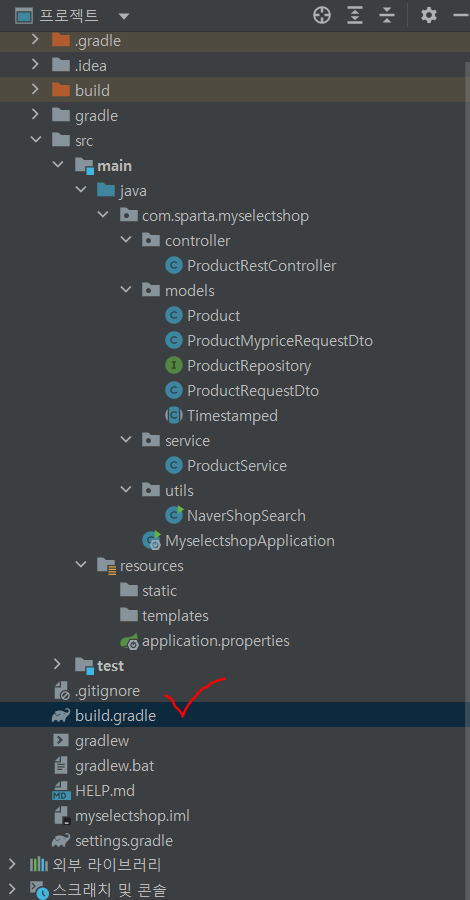Open the project panel settings gear
470x900 pixels.
[429, 15]
